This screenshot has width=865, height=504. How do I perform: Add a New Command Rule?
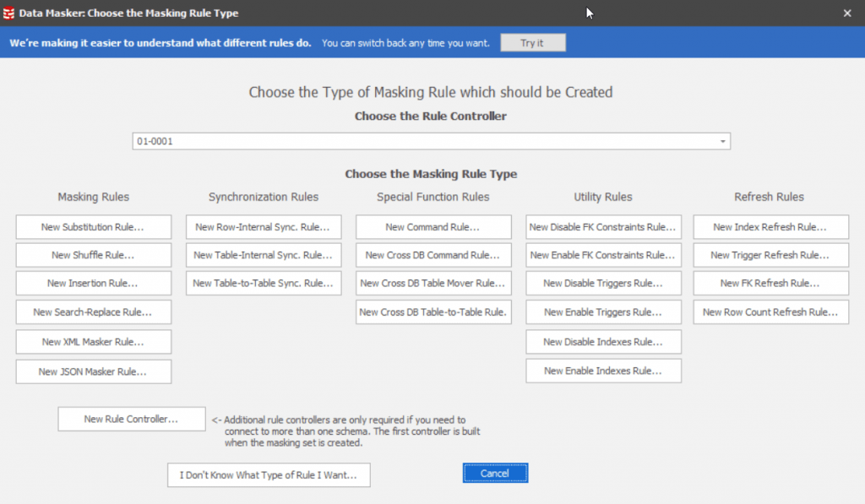(x=433, y=227)
